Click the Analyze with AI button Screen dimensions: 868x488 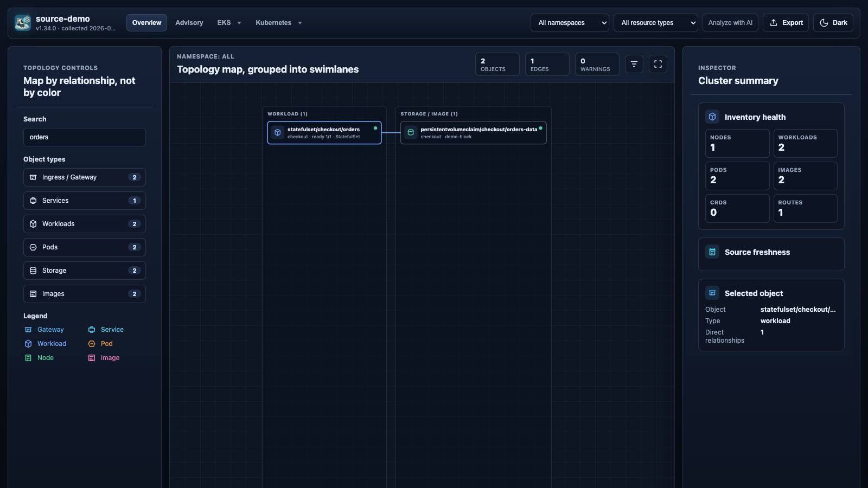[730, 23]
